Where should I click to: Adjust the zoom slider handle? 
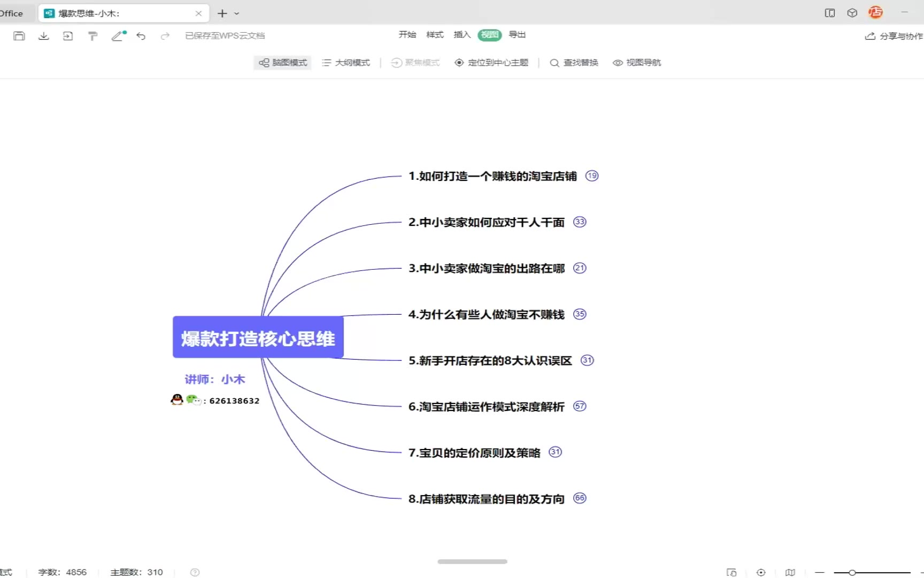coord(852,573)
